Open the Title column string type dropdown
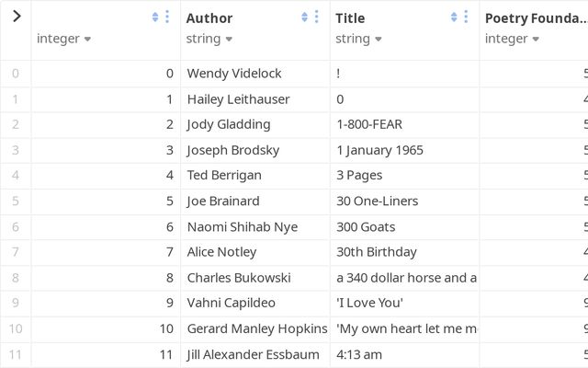Viewport: 588px width, 368px height. pos(357,39)
